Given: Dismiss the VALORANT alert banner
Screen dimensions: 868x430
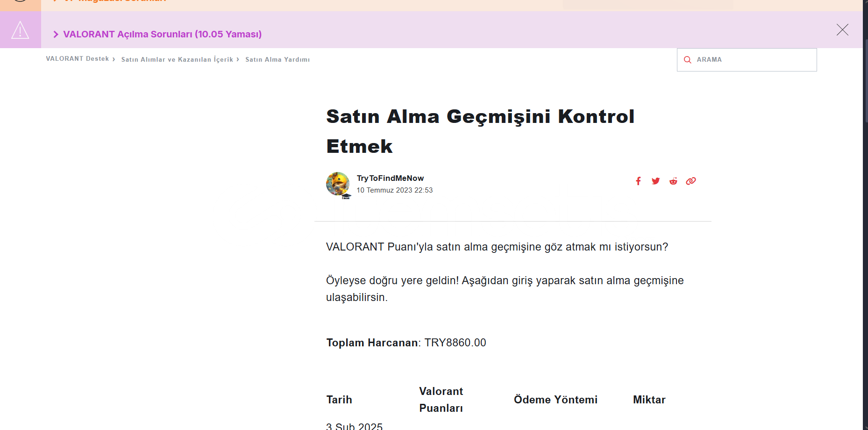Looking at the screenshot, I should click(842, 30).
